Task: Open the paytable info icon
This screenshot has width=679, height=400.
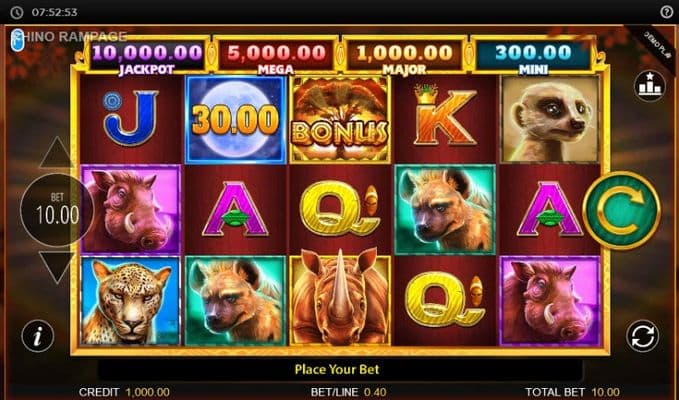Action: point(38,336)
